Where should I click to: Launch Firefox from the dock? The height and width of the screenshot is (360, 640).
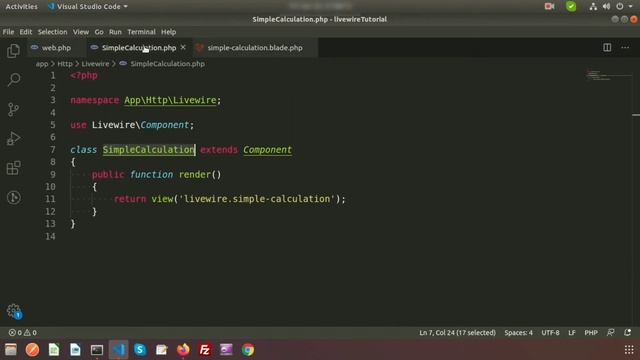click(x=183, y=350)
